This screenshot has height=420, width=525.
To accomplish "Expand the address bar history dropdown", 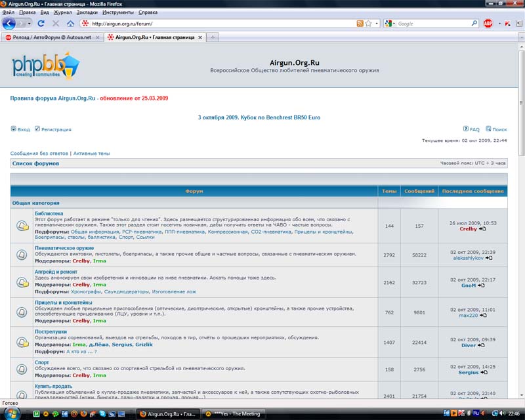I will pyautogui.click(x=376, y=24).
